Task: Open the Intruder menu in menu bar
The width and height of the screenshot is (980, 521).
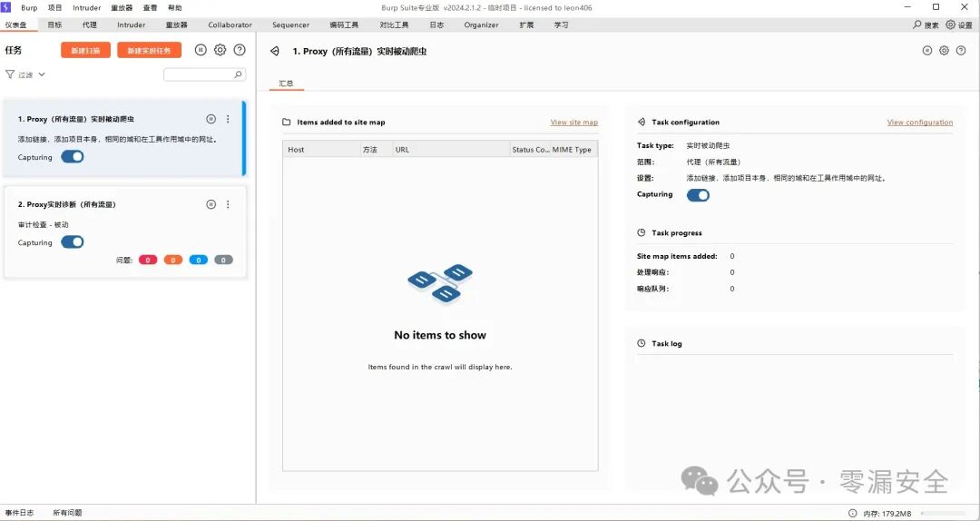Action: [87, 8]
